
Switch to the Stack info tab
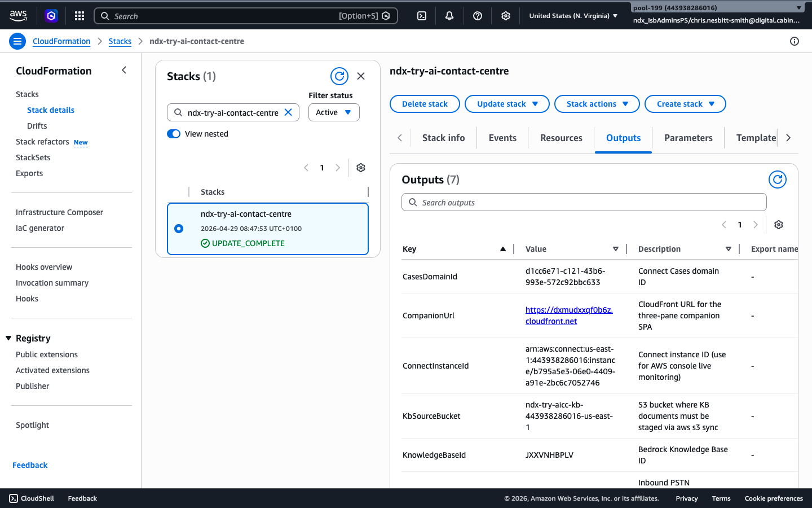(444, 138)
